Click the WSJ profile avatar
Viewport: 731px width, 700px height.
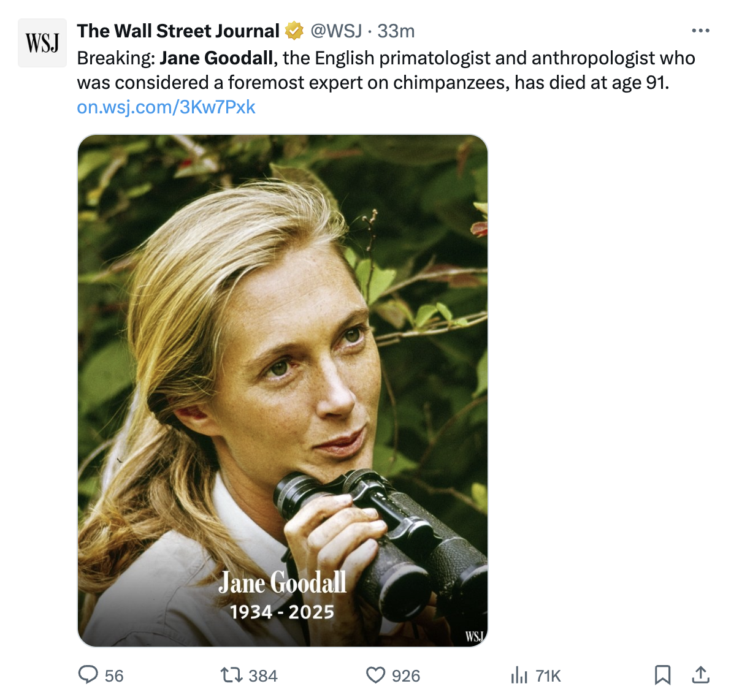42,42
